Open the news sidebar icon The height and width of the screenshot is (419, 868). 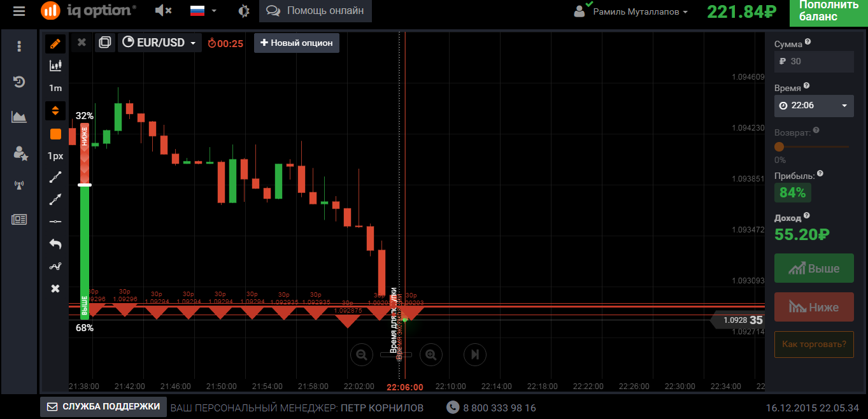[20, 220]
